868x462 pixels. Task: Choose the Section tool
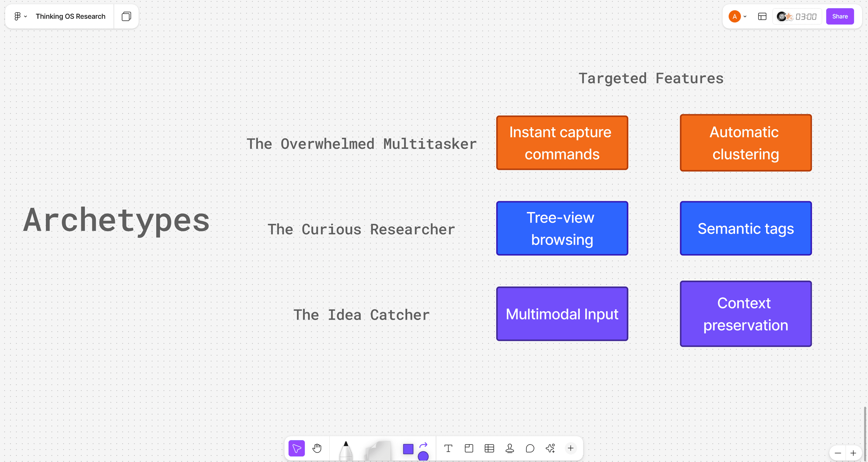pos(469,448)
